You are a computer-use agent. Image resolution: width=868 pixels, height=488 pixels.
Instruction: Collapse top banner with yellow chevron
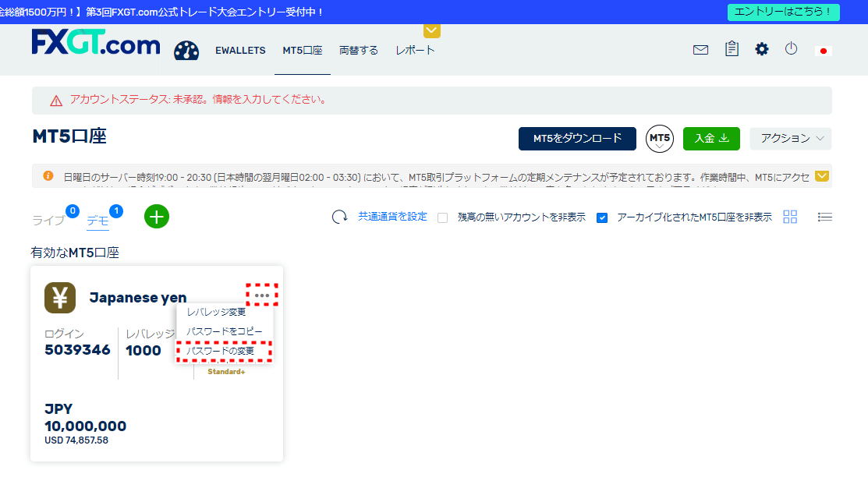coord(432,31)
